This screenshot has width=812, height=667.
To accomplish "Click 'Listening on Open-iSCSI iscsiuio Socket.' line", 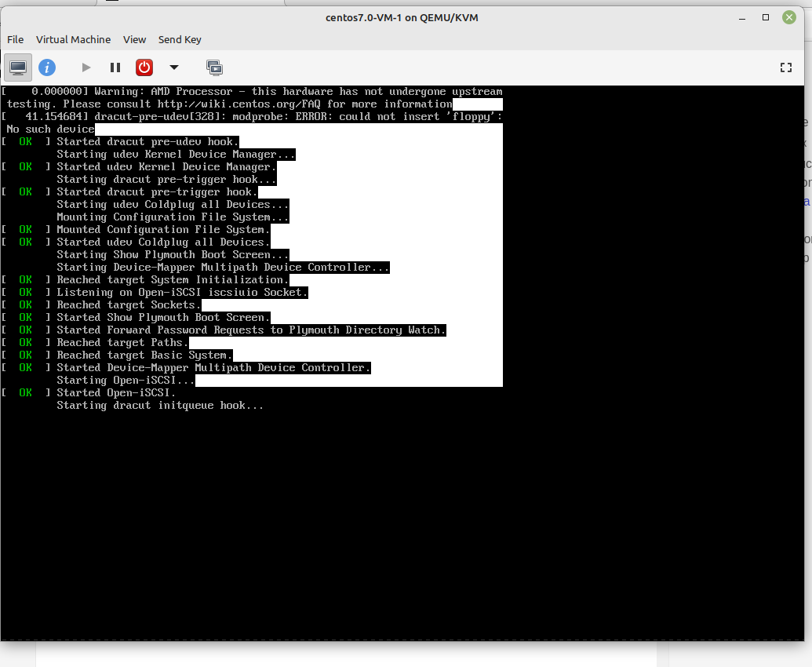I will [x=182, y=292].
